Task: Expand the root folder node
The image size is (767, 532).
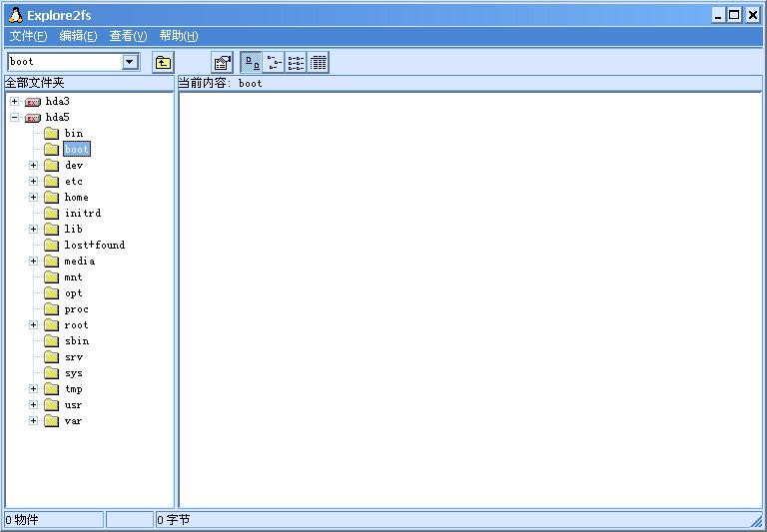Action: [33, 324]
